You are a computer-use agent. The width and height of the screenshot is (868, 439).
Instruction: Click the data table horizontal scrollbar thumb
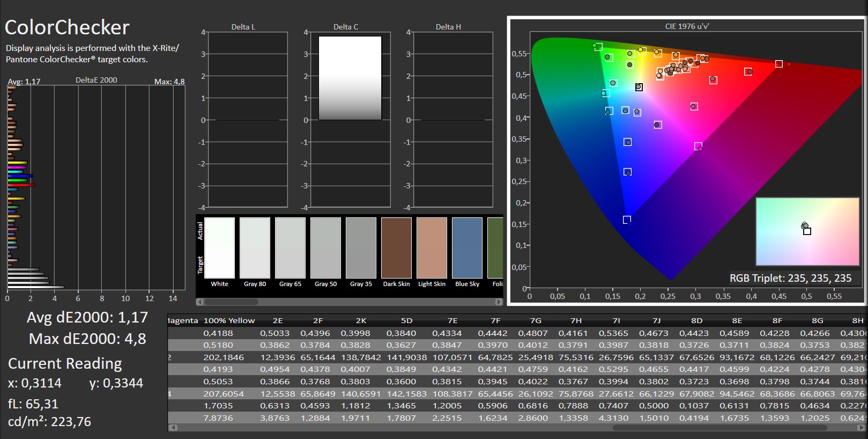(719, 428)
